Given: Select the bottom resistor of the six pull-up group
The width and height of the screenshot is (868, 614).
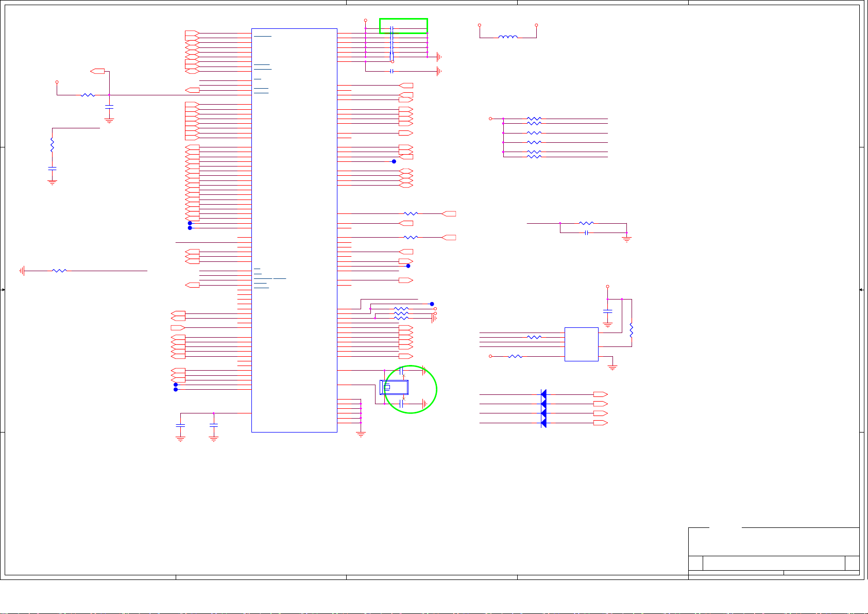Looking at the screenshot, I should (534, 156).
